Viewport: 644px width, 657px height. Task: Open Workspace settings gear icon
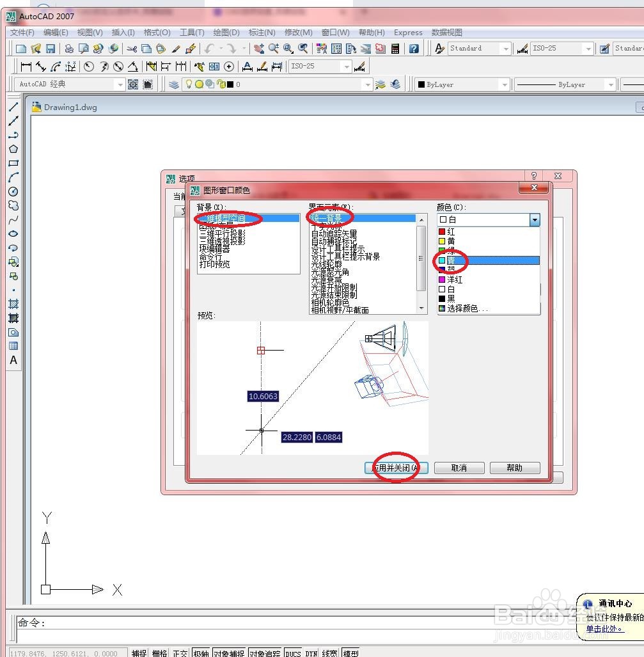click(x=133, y=84)
